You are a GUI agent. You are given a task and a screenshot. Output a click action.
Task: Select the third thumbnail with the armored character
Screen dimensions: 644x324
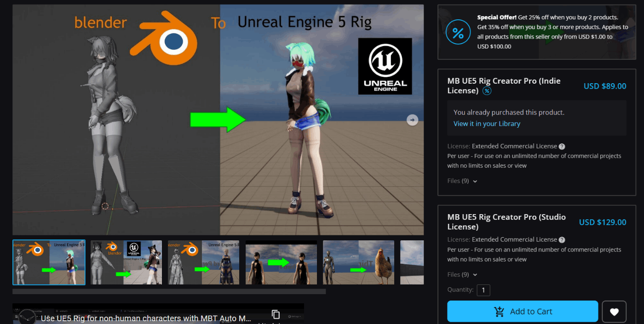(203, 262)
